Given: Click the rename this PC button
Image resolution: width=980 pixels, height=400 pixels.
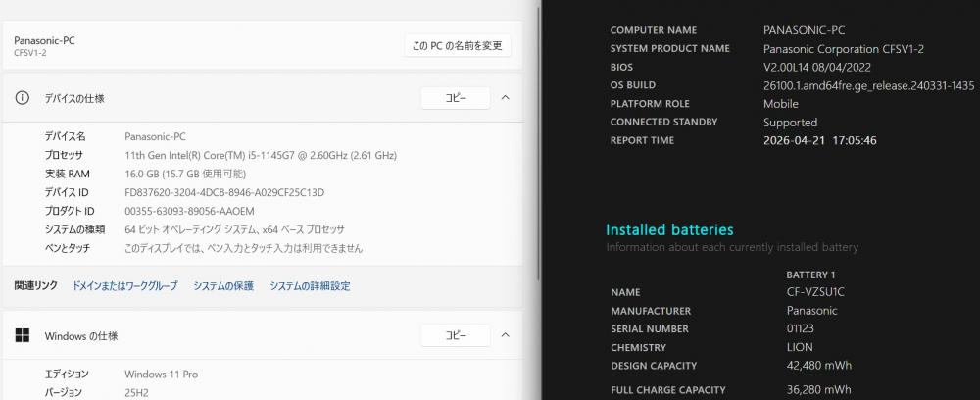Looking at the screenshot, I should point(458,46).
